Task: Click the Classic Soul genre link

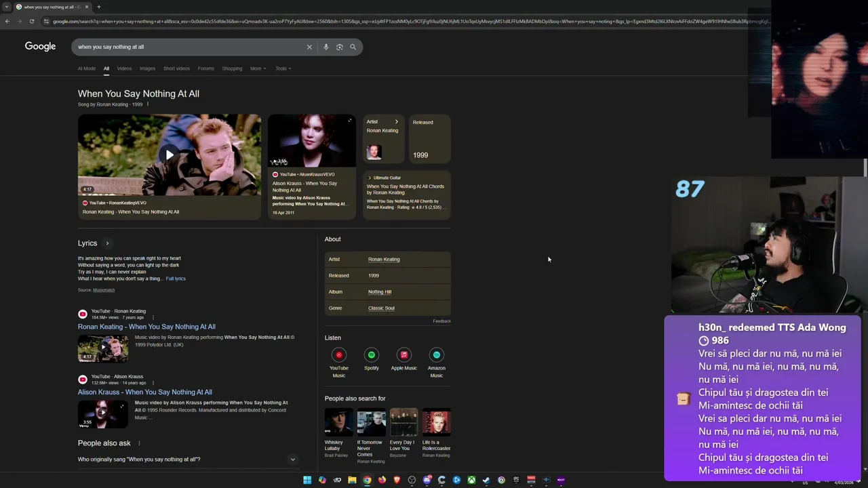Action: (x=381, y=308)
